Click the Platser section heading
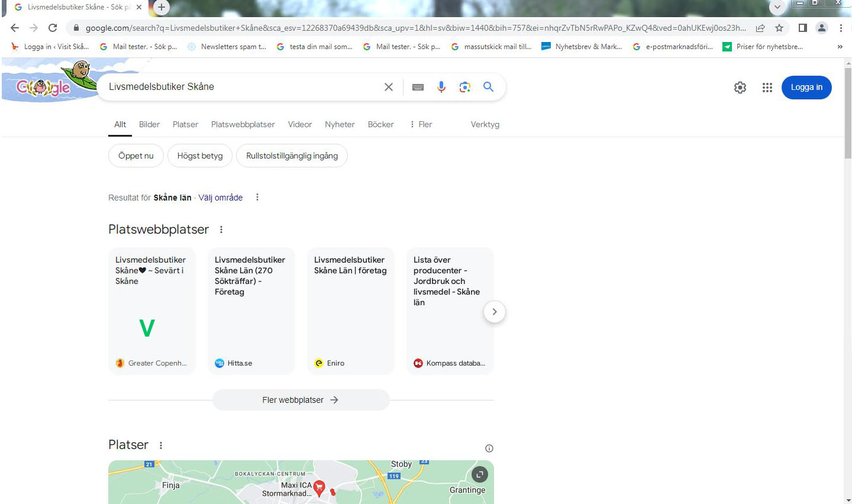The width and height of the screenshot is (852, 504). 128,445
